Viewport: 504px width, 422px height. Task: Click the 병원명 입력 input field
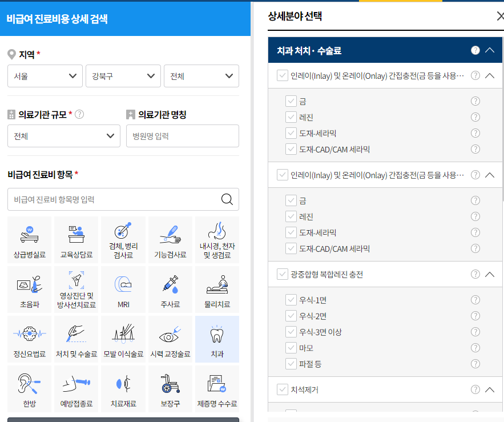182,136
